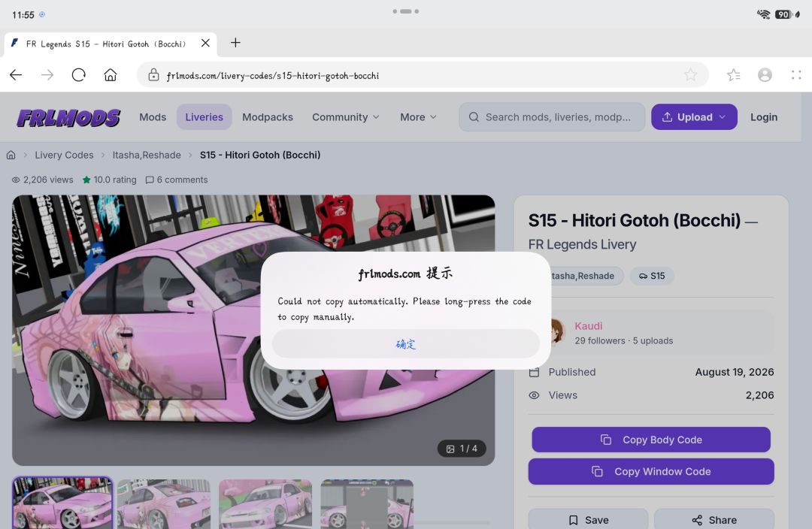The image size is (812, 529).
Task: Open the browser profile icon
Action: click(x=765, y=75)
